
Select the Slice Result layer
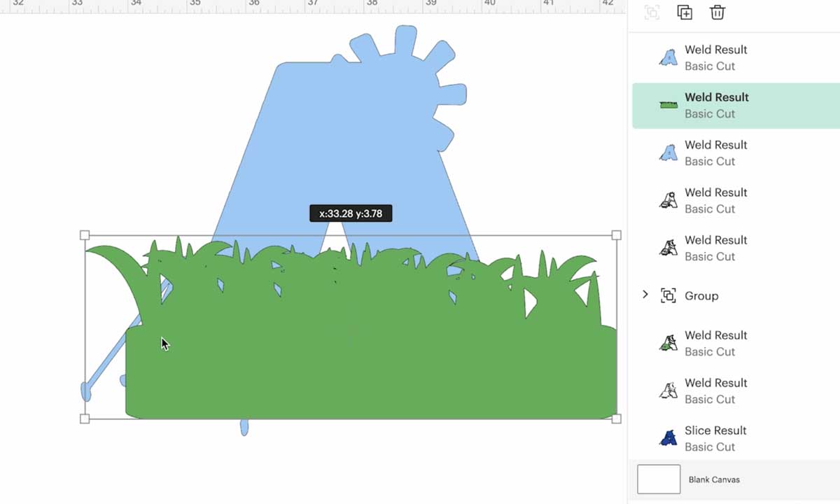tap(736, 438)
